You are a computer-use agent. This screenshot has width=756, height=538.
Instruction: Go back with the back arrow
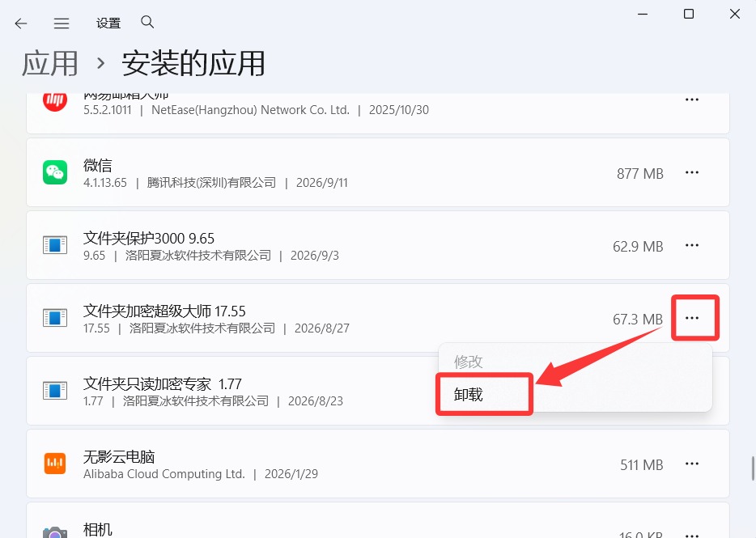[21, 23]
